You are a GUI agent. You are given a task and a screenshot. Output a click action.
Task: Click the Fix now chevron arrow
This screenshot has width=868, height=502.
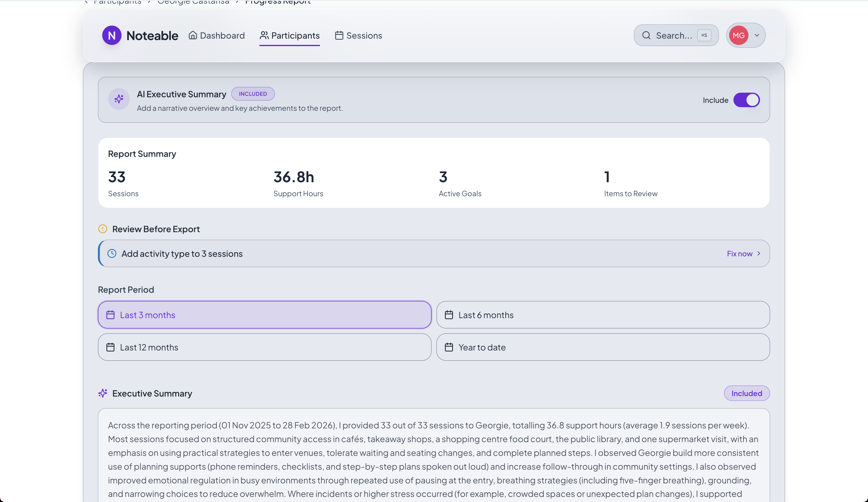759,253
